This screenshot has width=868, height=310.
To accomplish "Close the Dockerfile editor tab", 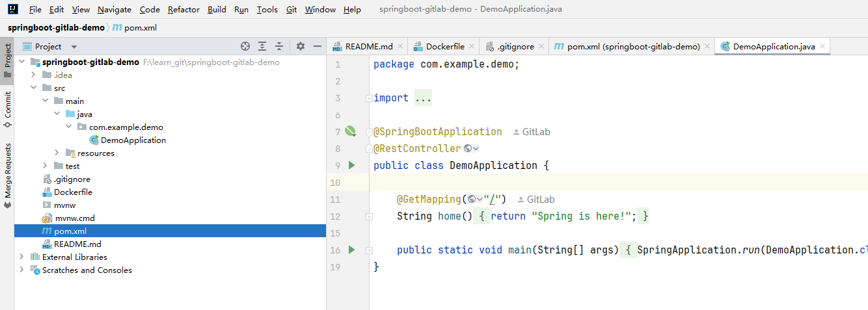I will (472, 47).
